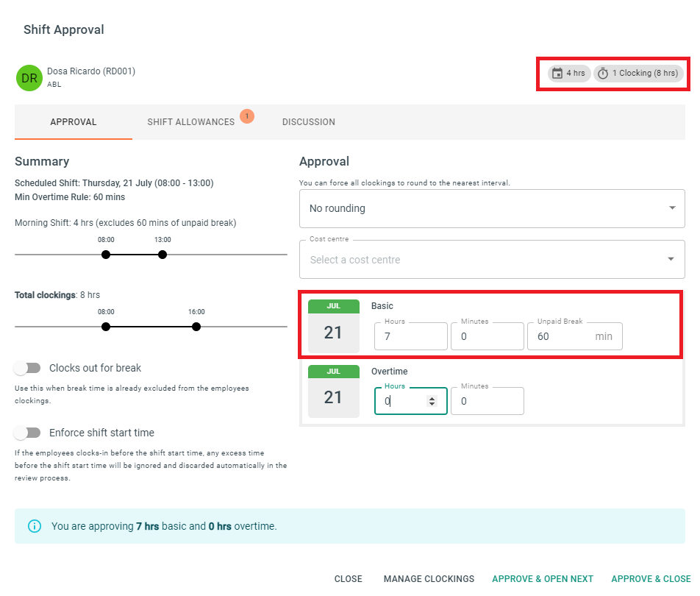This screenshot has height=596, width=700.
Task: Click the Basic JUL 21 date tile
Action: coord(334,326)
